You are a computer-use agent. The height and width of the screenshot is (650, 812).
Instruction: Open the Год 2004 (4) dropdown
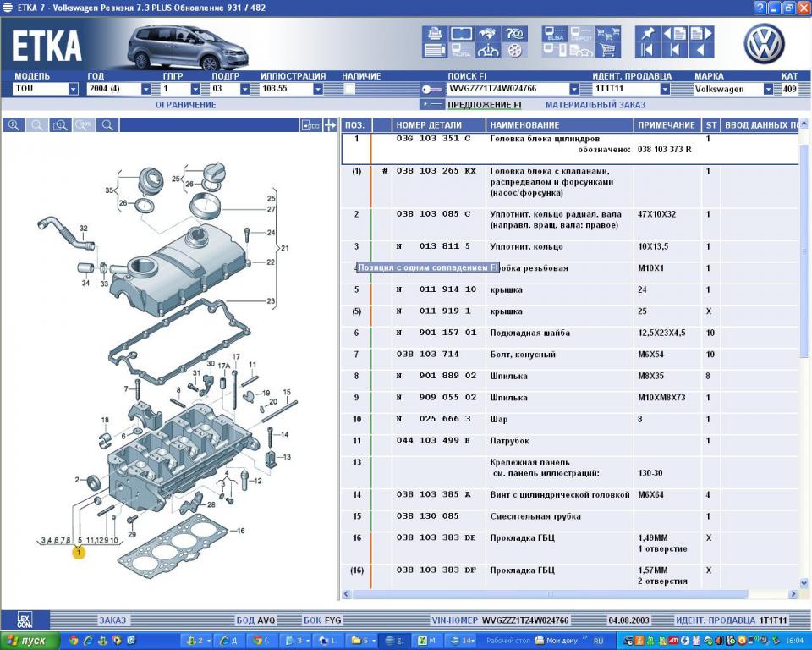pos(146,89)
